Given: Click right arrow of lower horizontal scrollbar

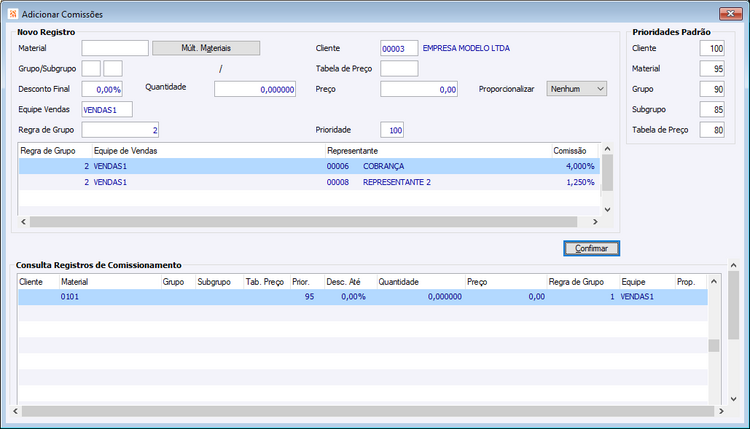Looking at the screenshot, I should (x=721, y=411).
